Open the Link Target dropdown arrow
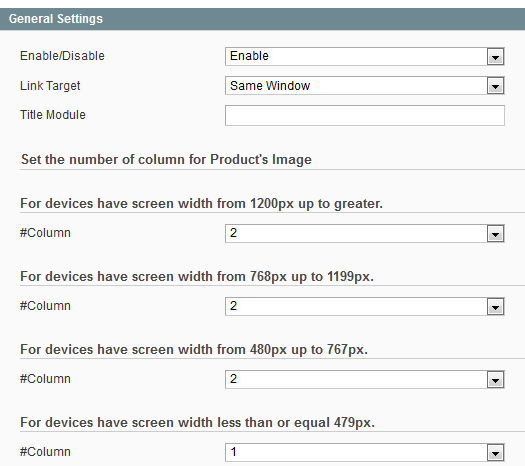This screenshot has width=525, height=466. point(495,86)
